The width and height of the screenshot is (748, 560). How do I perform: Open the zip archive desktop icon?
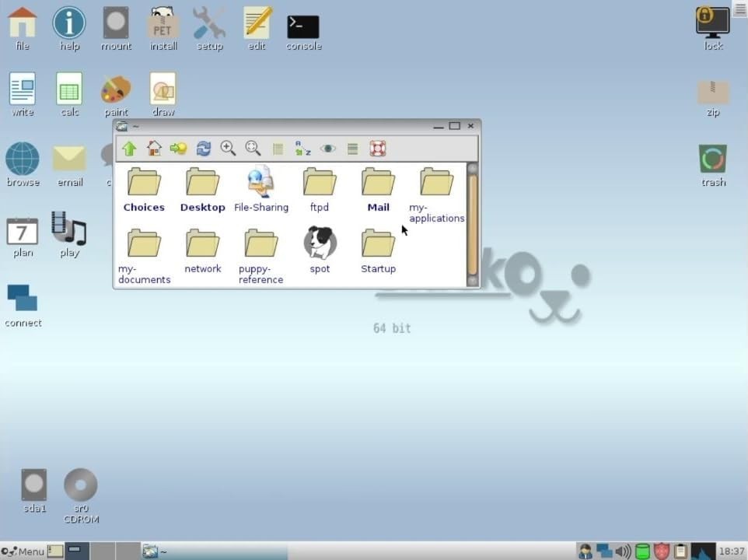point(713,99)
